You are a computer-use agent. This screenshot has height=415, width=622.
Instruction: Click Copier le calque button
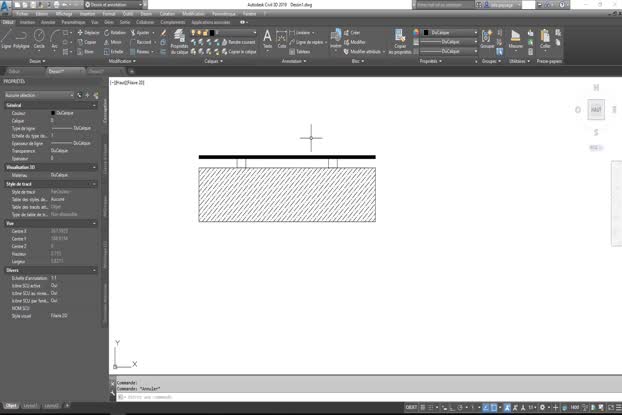pos(239,52)
